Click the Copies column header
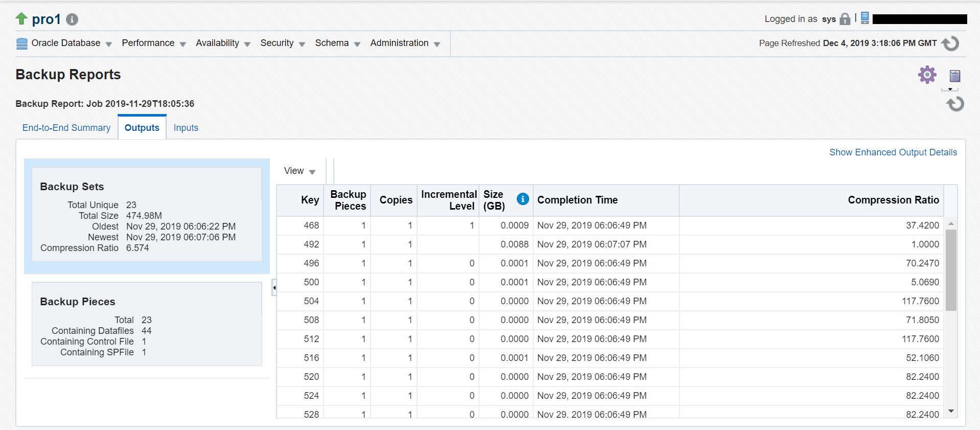980x430 pixels. pyautogui.click(x=394, y=200)
